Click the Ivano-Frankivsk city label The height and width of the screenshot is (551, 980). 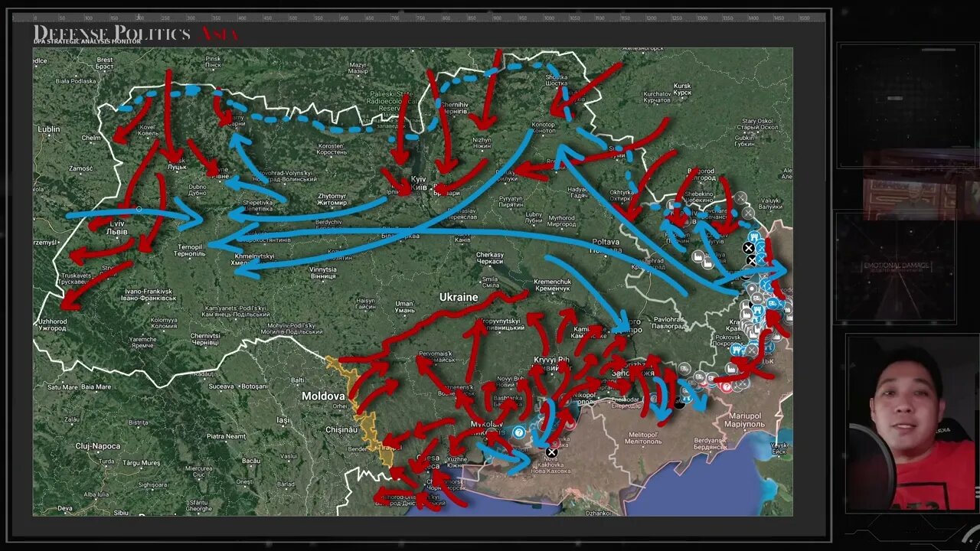point(149,295)
